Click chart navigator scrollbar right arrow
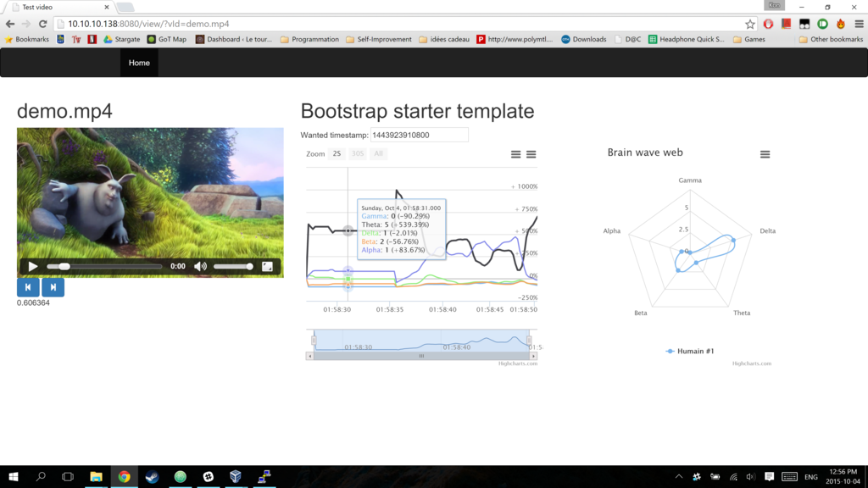 tap(533, 357)
